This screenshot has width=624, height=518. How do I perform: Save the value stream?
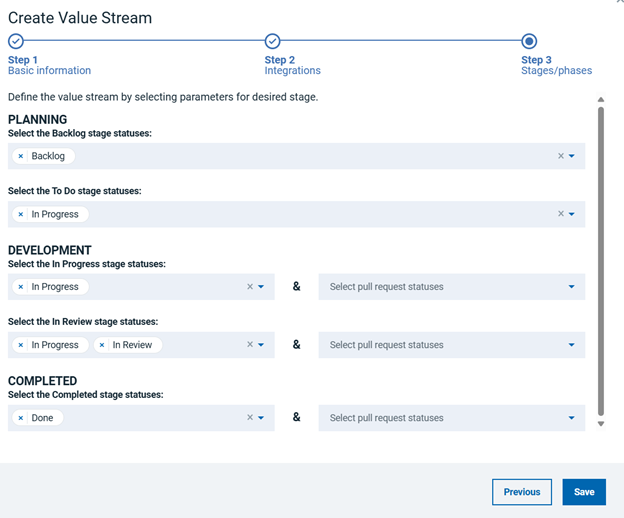(584, 492)
